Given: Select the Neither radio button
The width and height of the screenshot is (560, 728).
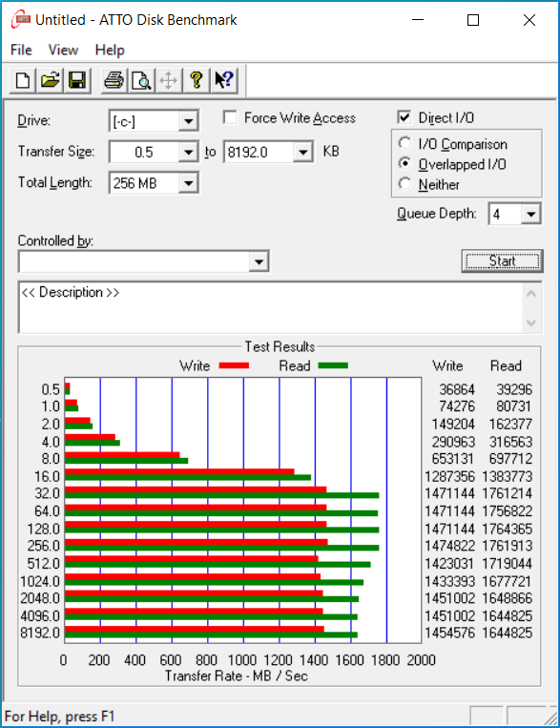Looking at the screenshot, I should click(x=404, y=184).
